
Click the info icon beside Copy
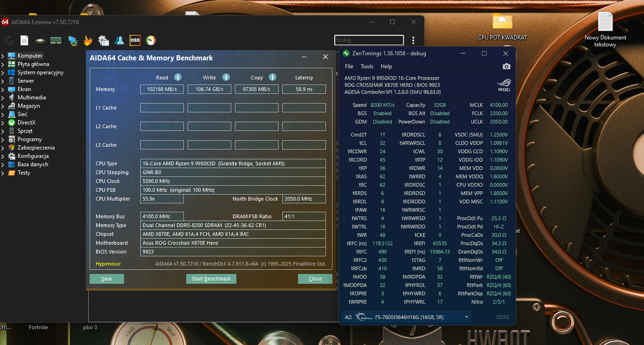[x=273, y=77]
